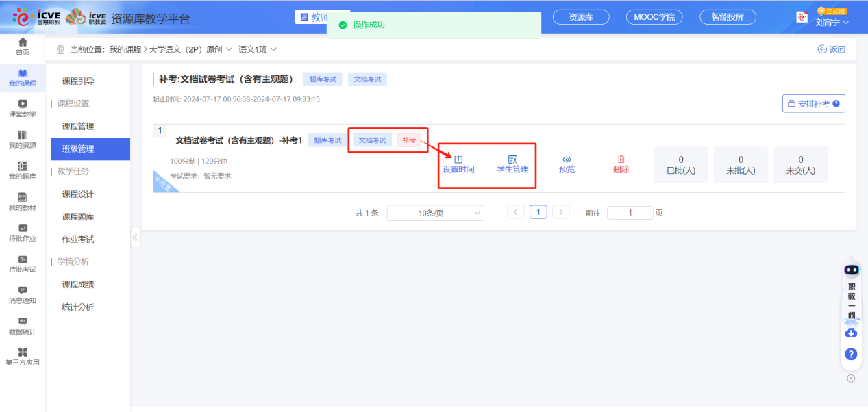This screenshot has width=868, height=412.
Task: Open 数据统计 data statistics page
Action: [x=23, y=327]
